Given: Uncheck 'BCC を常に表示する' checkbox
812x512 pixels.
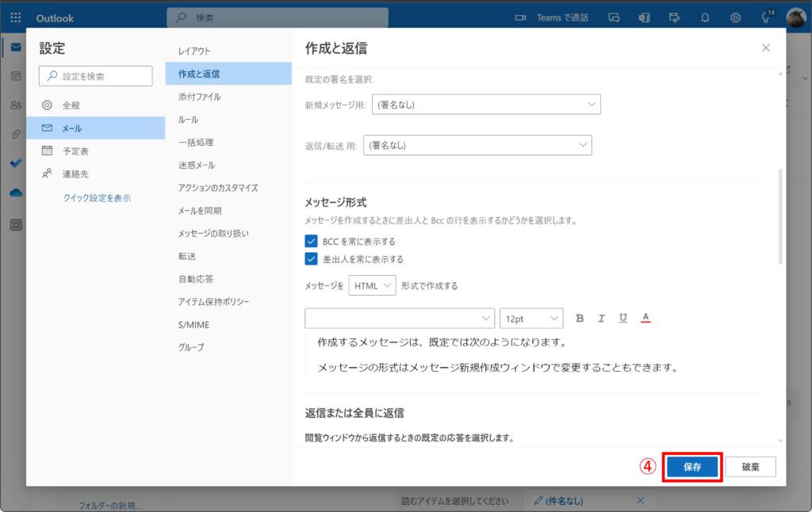Looking at the screenshot, I should click(311, 241).
